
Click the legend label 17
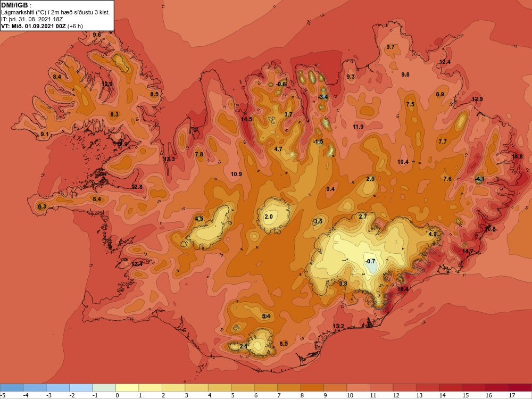pos(512,395)
